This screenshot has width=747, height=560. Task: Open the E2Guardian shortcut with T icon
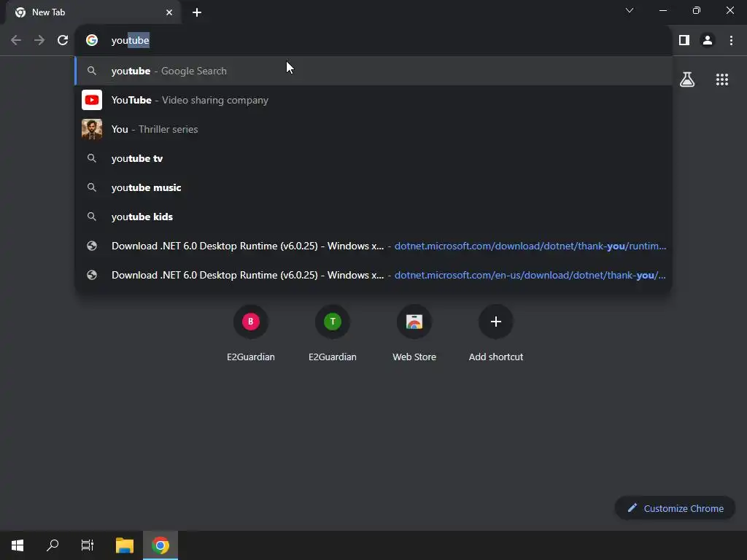[333, 333]
